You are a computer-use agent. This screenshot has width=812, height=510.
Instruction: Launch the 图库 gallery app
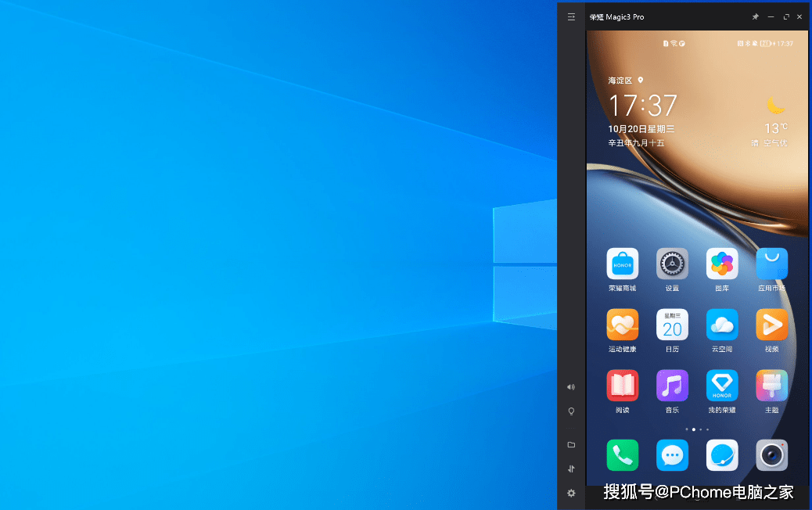pos(722,264)
